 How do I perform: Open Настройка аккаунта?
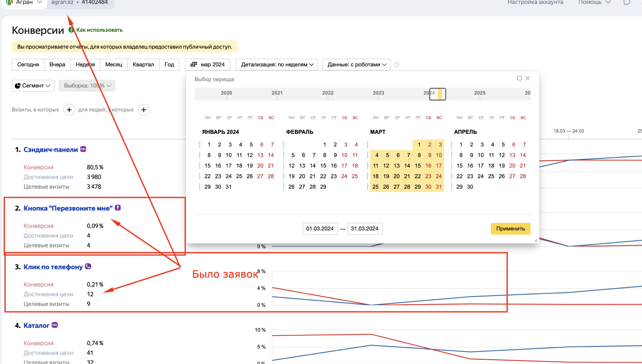[535, 3]
